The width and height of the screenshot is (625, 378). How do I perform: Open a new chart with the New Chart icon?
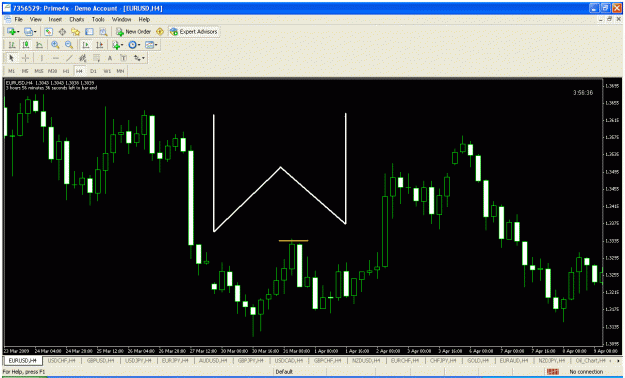(11, 32)
